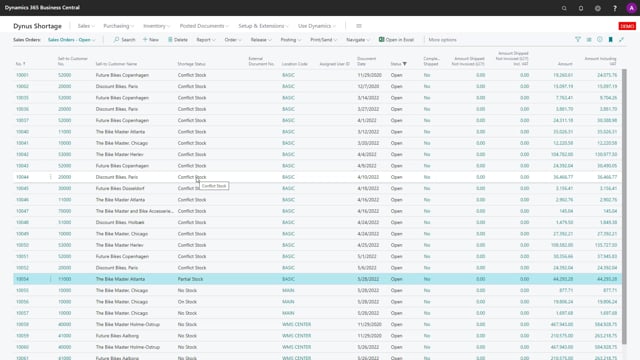Viewport: 640px width, 360px height.
Task: Expand the Use Dynamics menu
Action: click(317, 26)
